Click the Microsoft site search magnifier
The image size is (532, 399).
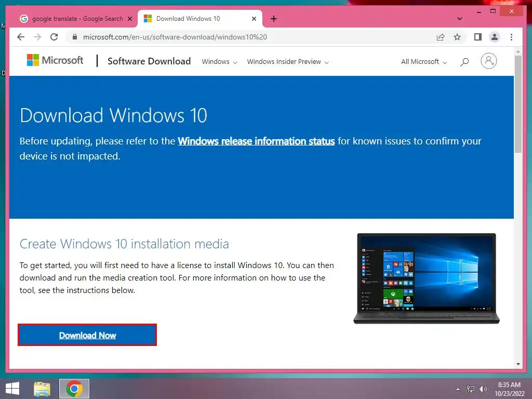tap(464, 62)
